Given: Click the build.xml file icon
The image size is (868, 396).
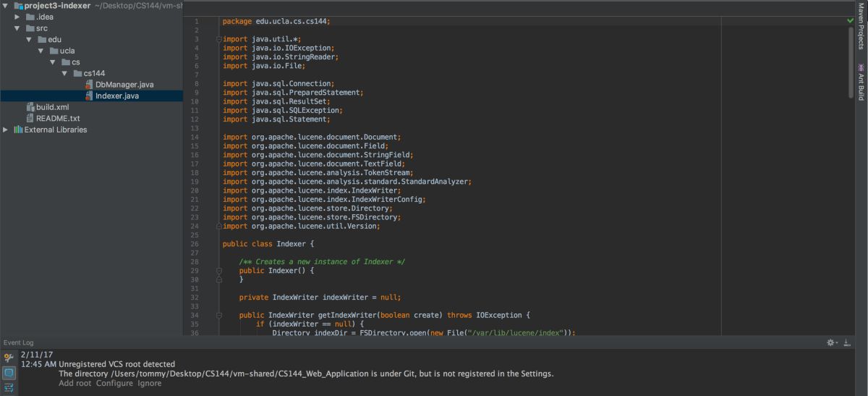Looking at the screenshot, I should coord(30,107).
